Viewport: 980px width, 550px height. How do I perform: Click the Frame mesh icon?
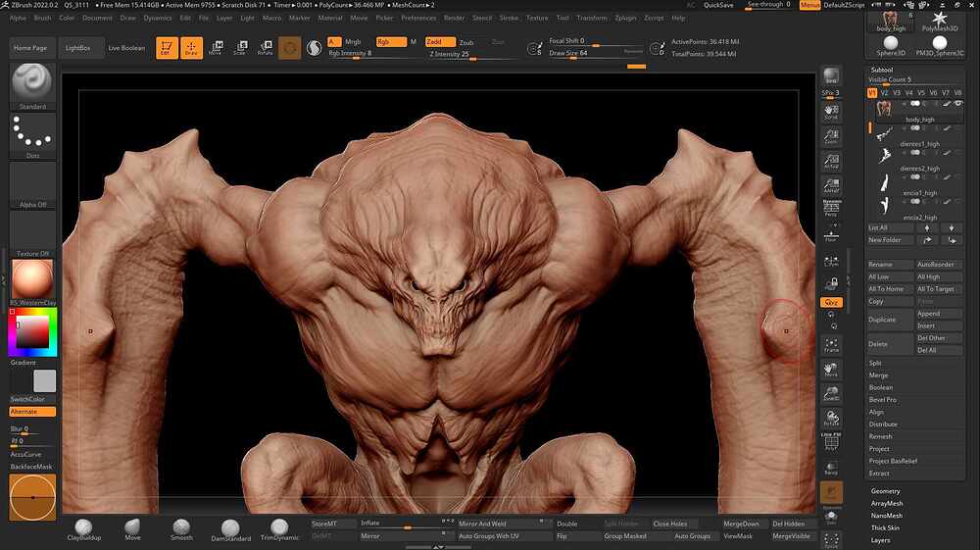pos(831,345)
